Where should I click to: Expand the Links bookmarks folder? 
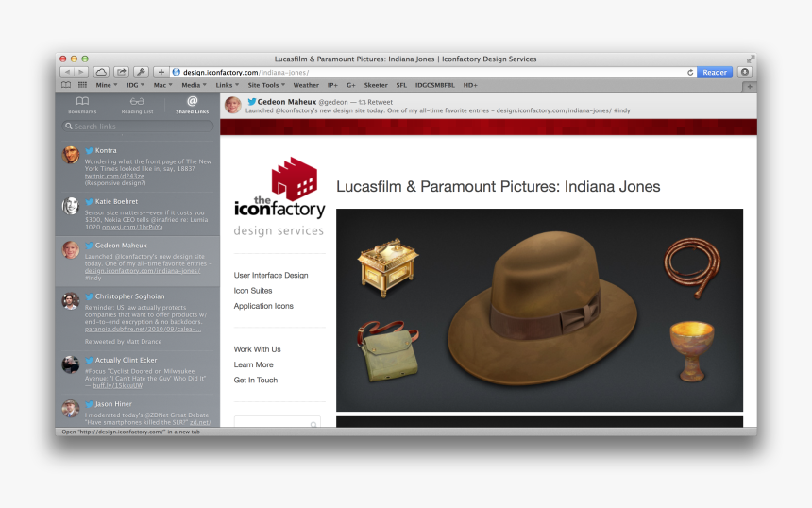click(x=228, y=85)
